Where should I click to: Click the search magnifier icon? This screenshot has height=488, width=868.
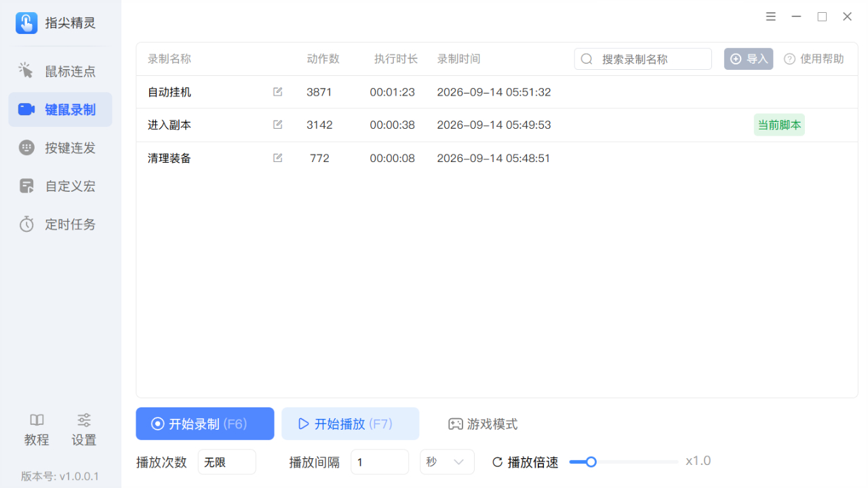click(x=587, y=59)
